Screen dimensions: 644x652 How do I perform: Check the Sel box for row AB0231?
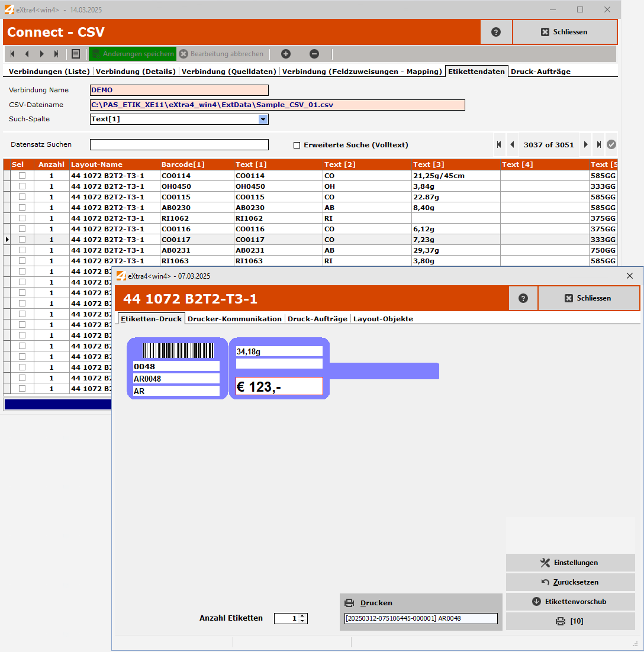[x=22, y=250]
